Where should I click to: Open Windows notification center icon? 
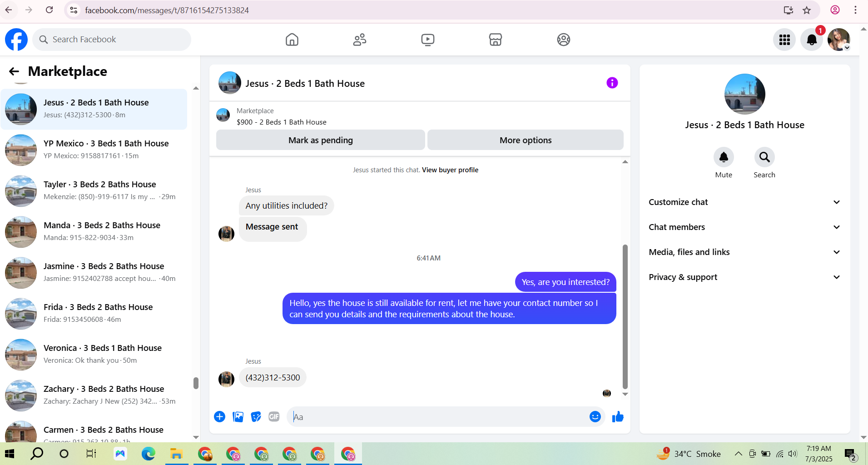[850, 454]
